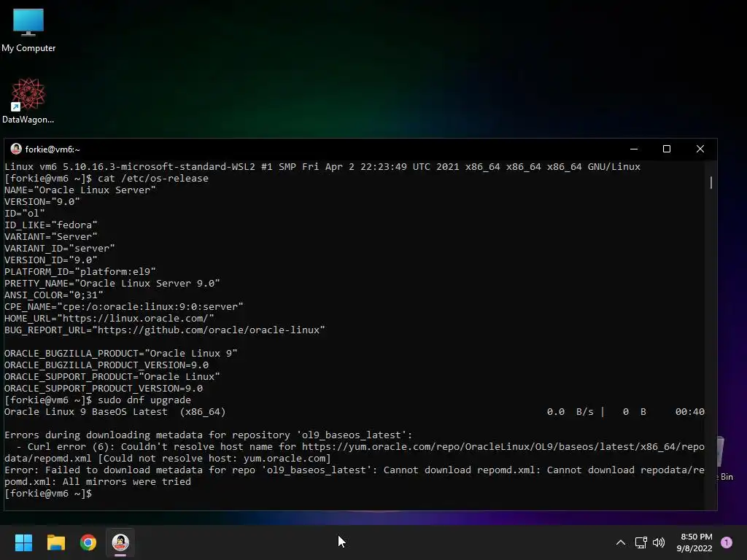Maximize the forkie@vm6 terminal window
The height and width of the screenshot is (560, 747).
(x=667, y=149)
